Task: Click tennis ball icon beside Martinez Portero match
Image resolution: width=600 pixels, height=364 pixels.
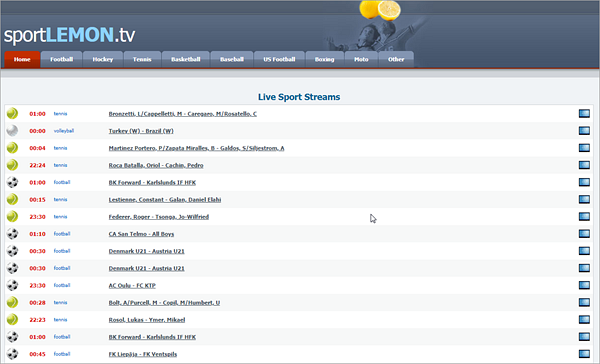Action: tap(12, 148)
